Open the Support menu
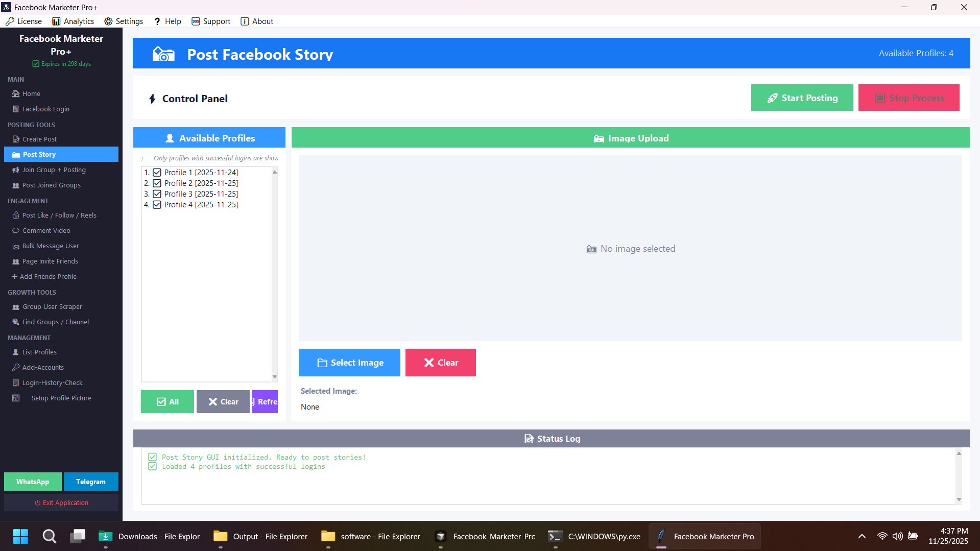The width and height of the screenshot is (980, 551). click(211, 21)
